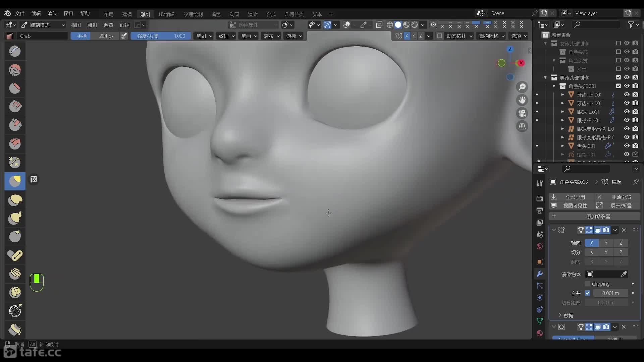The width and height of the screenshot is (644, 362).
Task: Click the zoom view magnifier icon
Action: pos(522,87)
